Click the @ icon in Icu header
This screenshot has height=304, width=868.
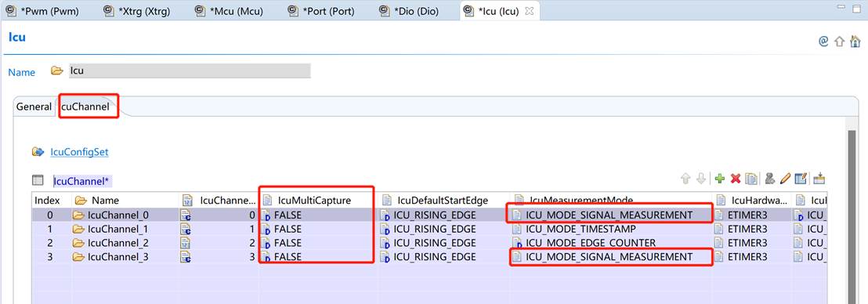[x=823, y=41]
